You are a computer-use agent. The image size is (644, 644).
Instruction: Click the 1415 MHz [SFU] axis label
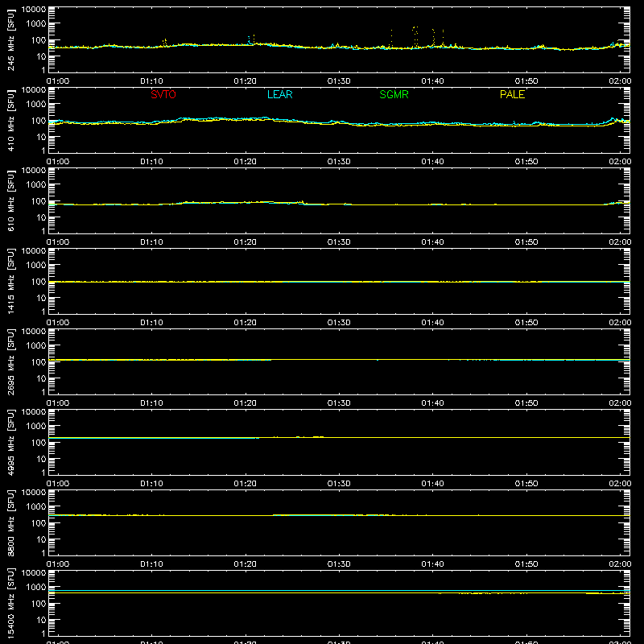(x=11, y=281)
